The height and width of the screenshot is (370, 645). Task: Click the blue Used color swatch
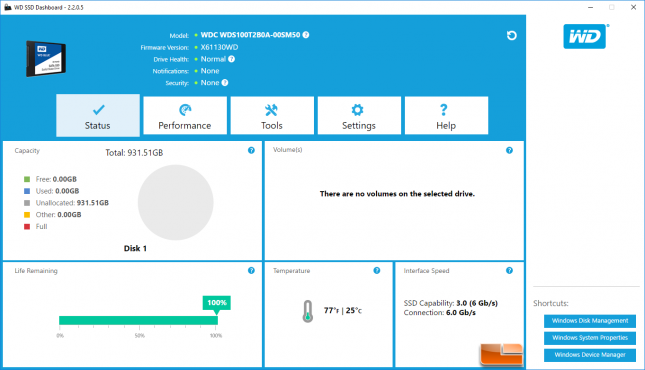point(27,191)
